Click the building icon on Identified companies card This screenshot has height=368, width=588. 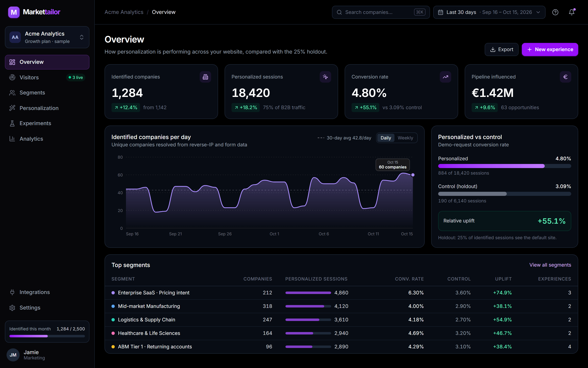click(205, 77)
